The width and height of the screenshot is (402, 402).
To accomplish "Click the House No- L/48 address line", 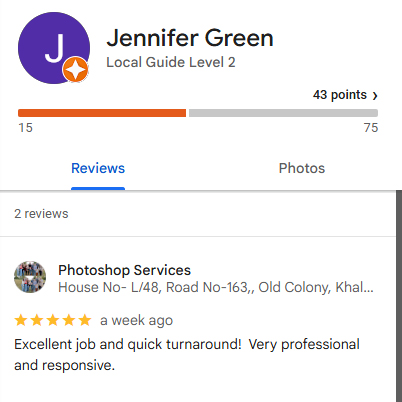I will tap(216, 287).
